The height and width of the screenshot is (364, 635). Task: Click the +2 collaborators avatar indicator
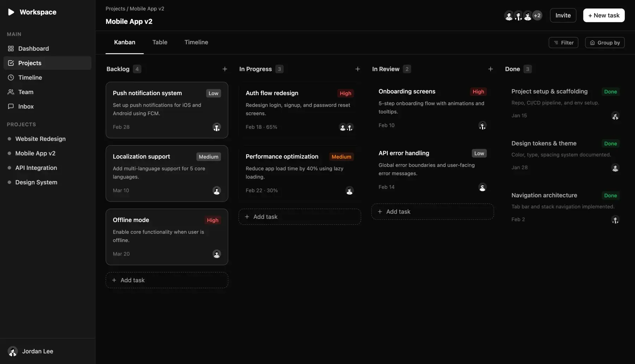[537, 16]
